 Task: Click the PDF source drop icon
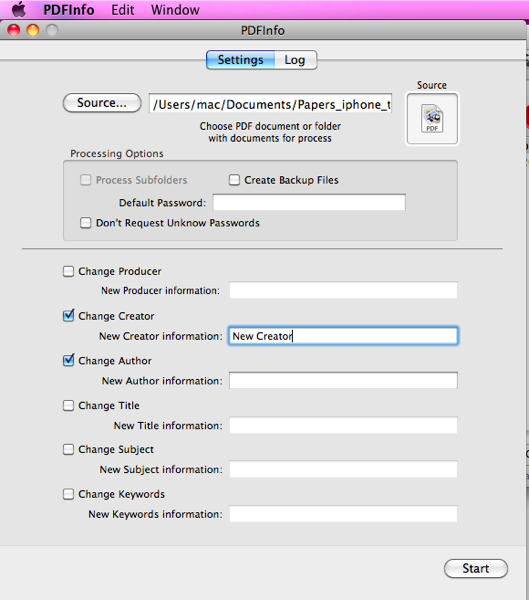click(432, 119)
